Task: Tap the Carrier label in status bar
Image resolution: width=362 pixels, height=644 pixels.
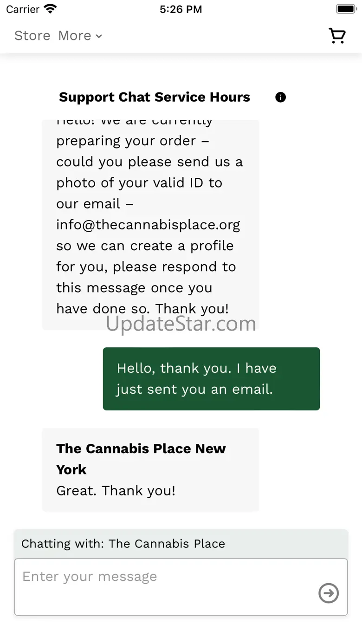Action: click(23, 9)
